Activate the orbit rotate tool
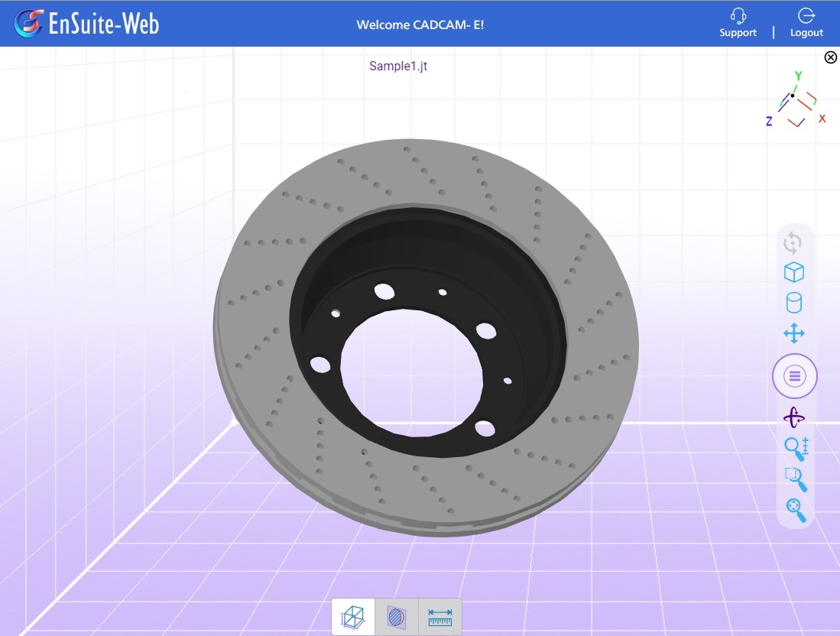The height and width of the screenshot is (636, 840). click(x=794, y=417)
